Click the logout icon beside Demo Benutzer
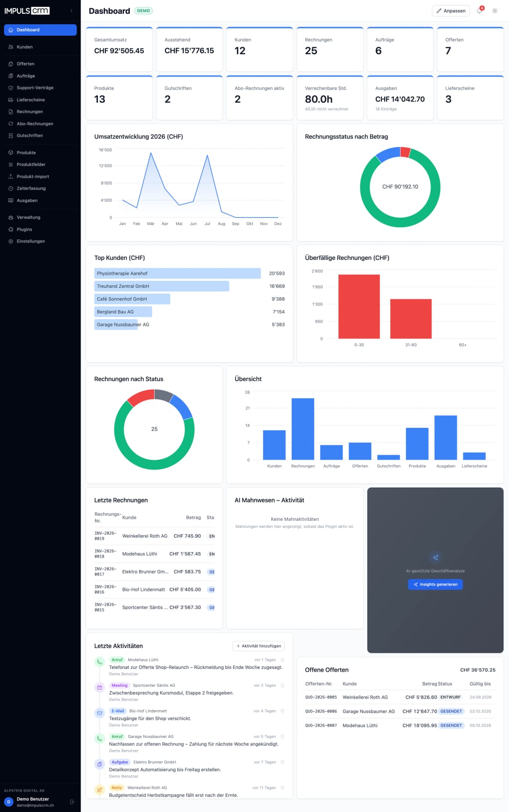 pyautogui.click(x=72, y=802)
